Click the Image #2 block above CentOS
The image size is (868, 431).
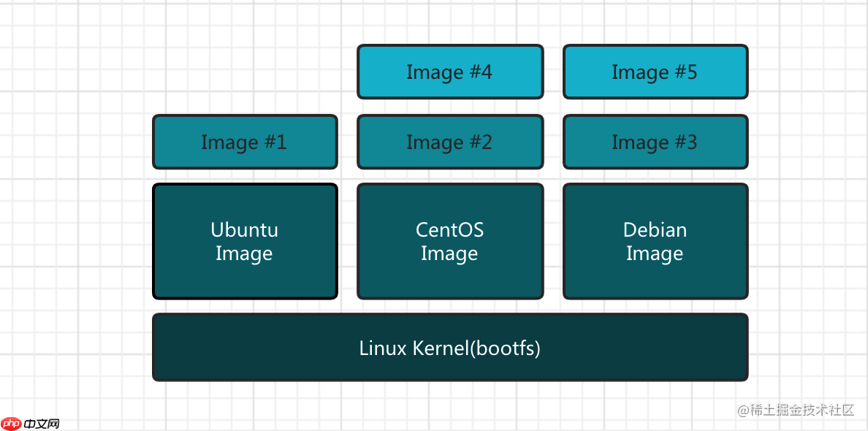coord(450,142)
